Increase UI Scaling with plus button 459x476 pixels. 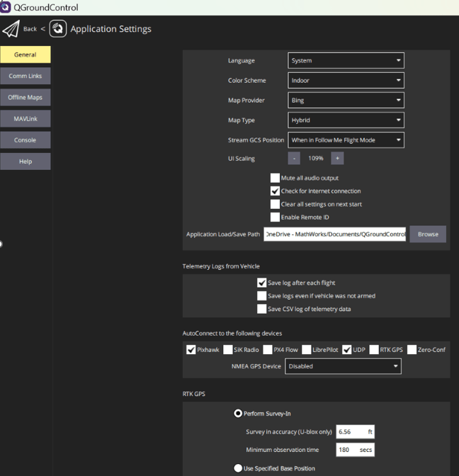tap(337, 159)
